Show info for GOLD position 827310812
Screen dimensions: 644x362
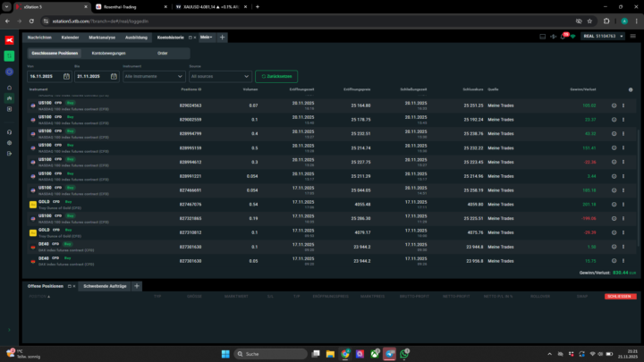pos(614,232)
